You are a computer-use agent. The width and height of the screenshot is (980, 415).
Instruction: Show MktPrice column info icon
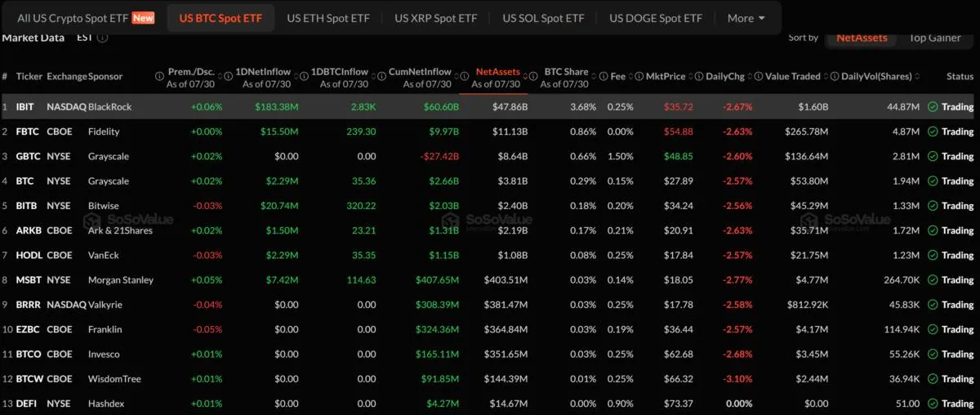click(639, 76)
